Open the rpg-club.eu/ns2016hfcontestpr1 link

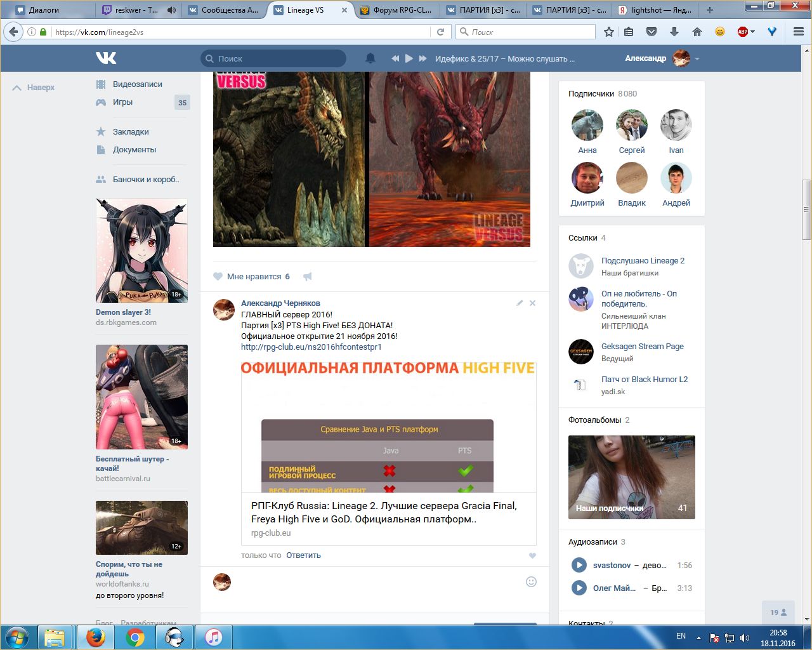point(311,347)
